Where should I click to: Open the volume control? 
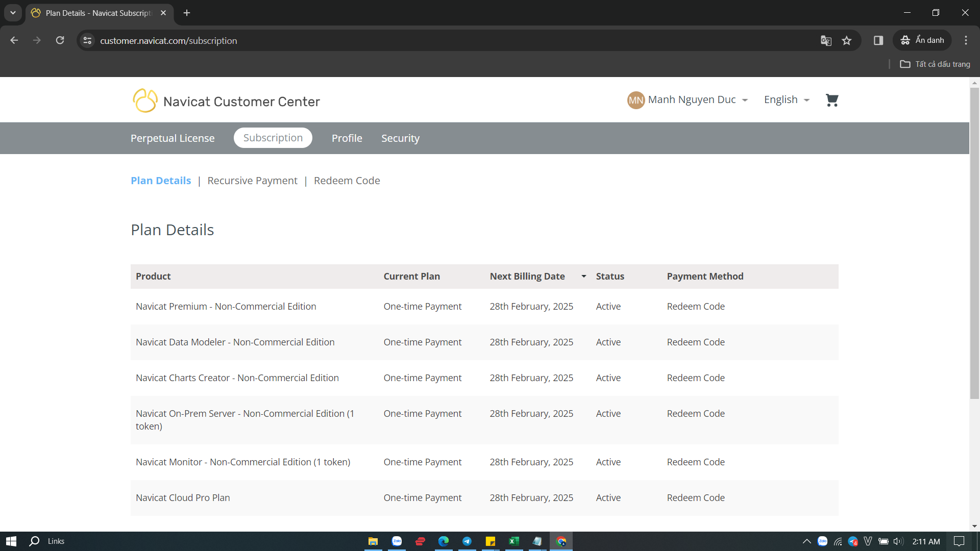pos(898,541)
